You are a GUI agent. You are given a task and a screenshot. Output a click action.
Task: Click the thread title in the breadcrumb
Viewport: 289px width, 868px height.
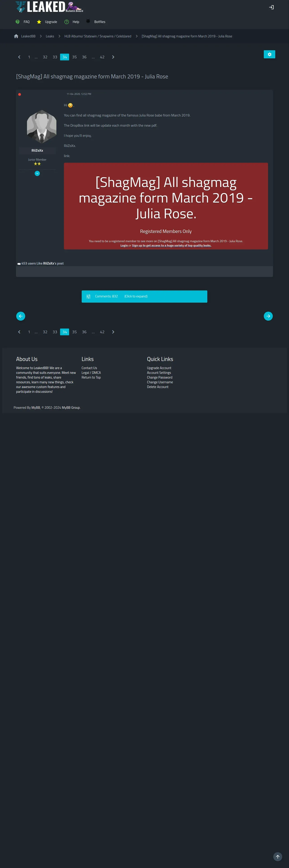187,36
